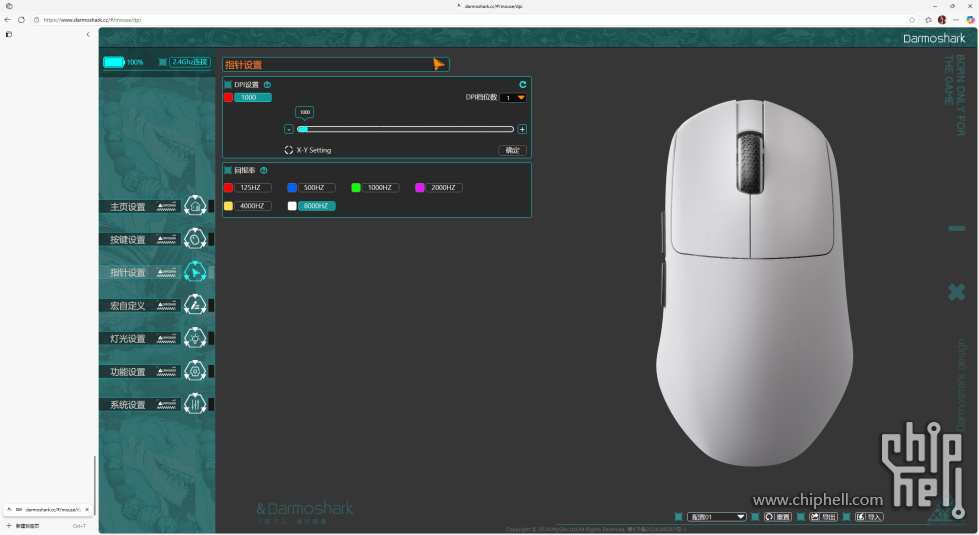The height and width of the screenshot is (535, 979).
Task: Click the home hexagon icon
Action: [x=195, y=205]
